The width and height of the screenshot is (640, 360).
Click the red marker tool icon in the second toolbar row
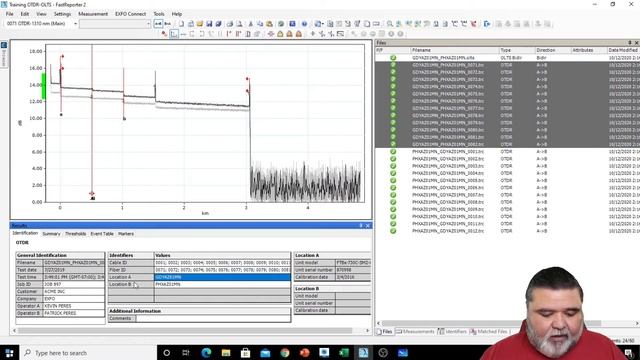coord(164,34)
